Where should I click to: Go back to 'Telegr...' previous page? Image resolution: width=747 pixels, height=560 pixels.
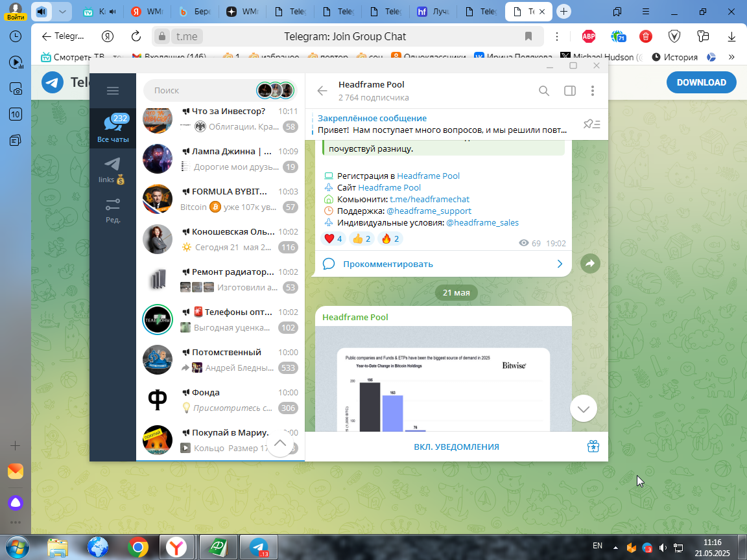click(x=63, y=36)
